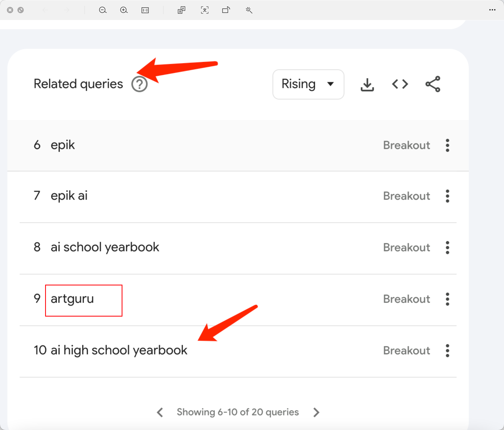Viewport: 504px width, 430px height.
Task: Click the zoom out magnifier icon
Action: click(x=103, y=10)
